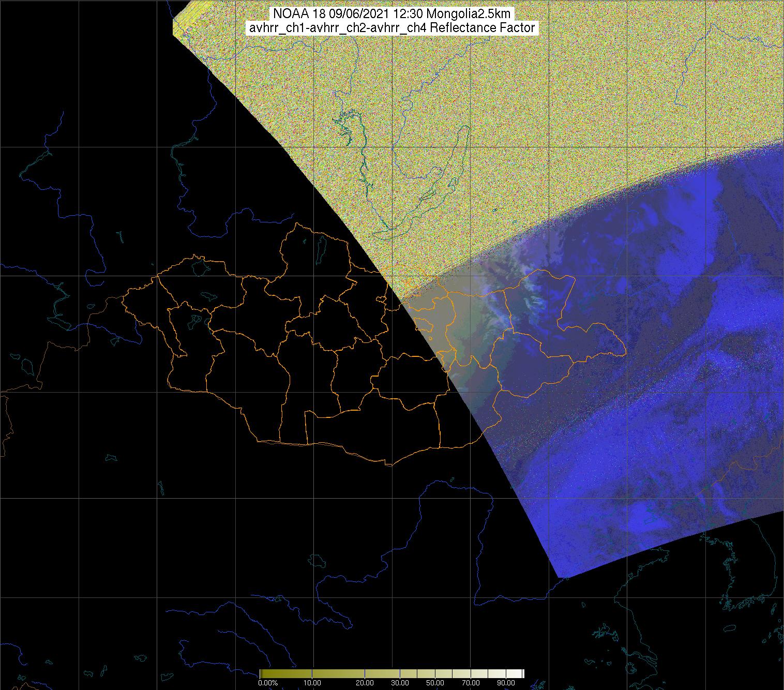Click the 30.00 colorbar label
Image resolution: width=784 pixels, height=690 pixels.
coord(400,683)
